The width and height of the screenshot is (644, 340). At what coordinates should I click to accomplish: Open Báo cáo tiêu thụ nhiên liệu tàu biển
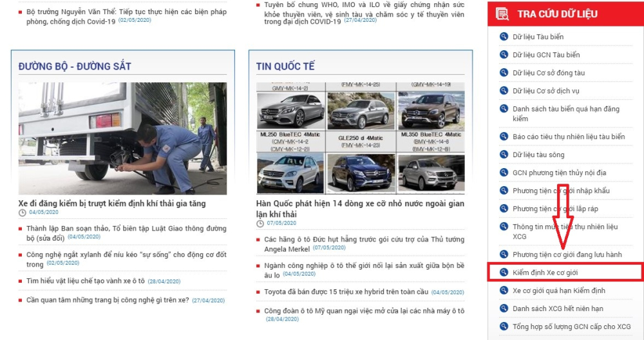569,137
